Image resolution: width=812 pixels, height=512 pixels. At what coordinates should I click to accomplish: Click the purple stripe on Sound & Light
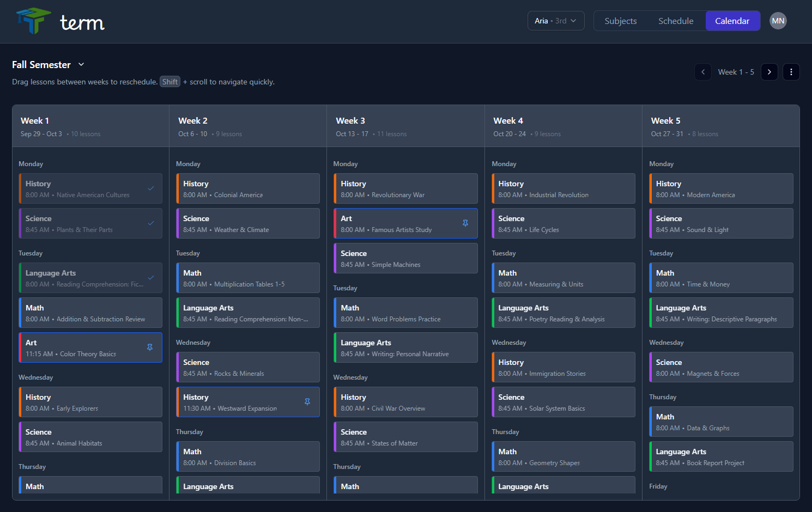pos(650,223)
